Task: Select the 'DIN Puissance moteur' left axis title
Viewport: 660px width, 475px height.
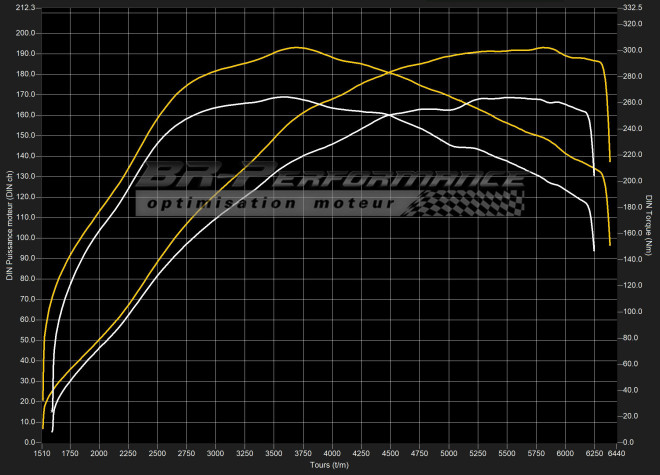Action: point(9,224)
